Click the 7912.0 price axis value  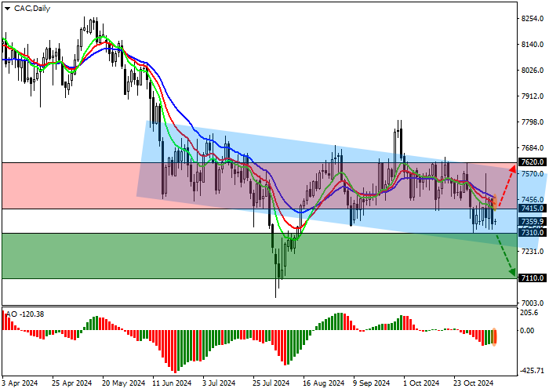tap(533, 96)
